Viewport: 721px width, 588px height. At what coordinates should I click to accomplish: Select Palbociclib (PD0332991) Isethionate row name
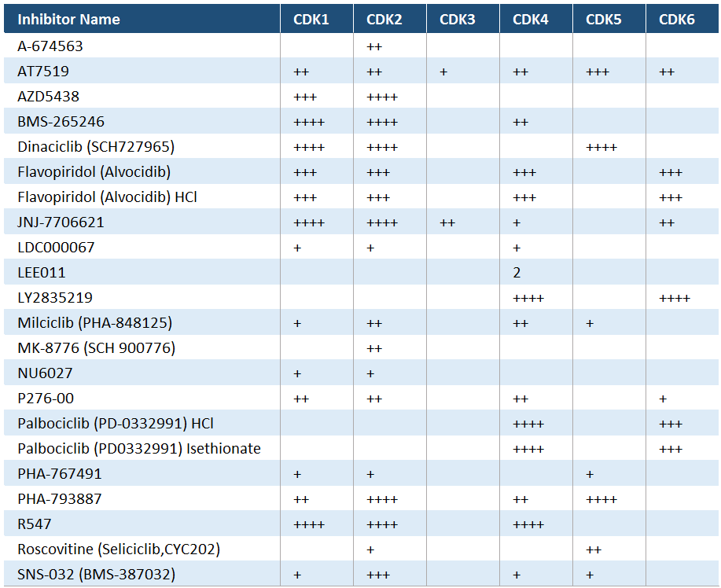point(139,448)
